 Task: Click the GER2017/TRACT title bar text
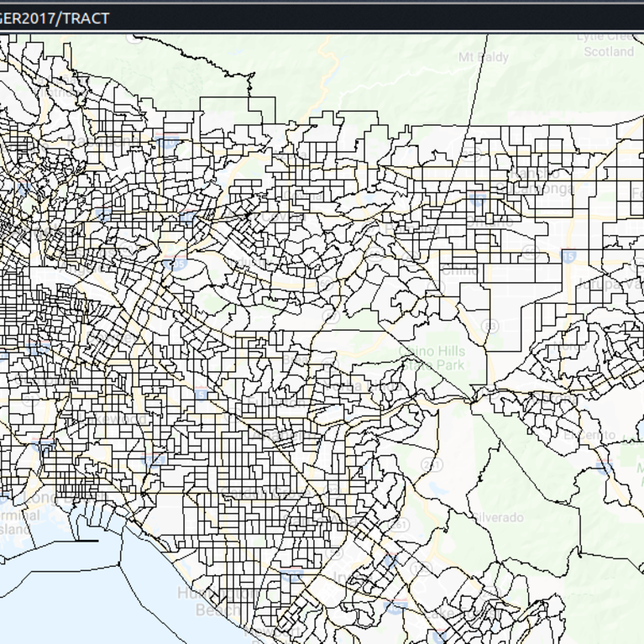pyautogui.click(x=55, y=18)
